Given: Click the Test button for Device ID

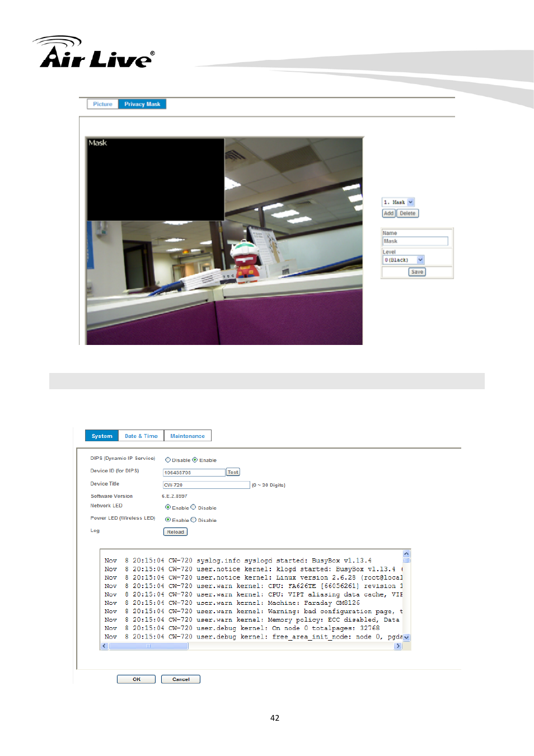Looking at the screenshot, I should tap(233, 472).
